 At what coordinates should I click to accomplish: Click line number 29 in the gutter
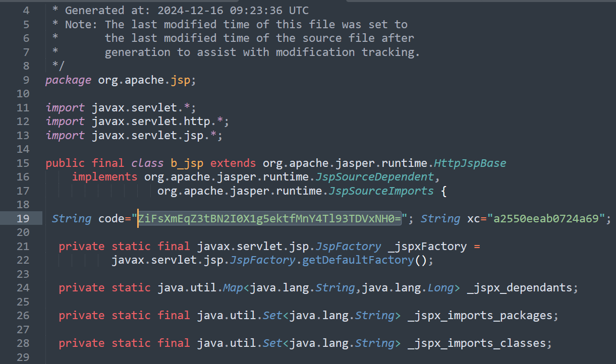(23, 357)
